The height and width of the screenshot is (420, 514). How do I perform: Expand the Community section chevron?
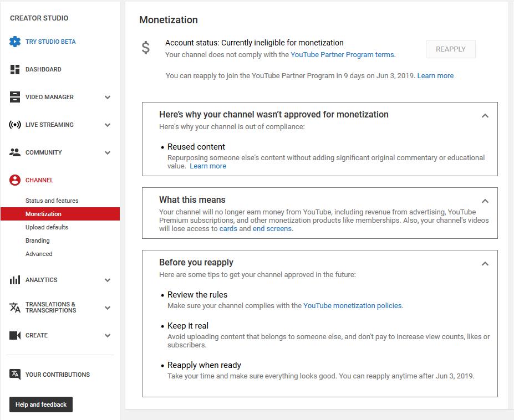click(x=108, y=153)
